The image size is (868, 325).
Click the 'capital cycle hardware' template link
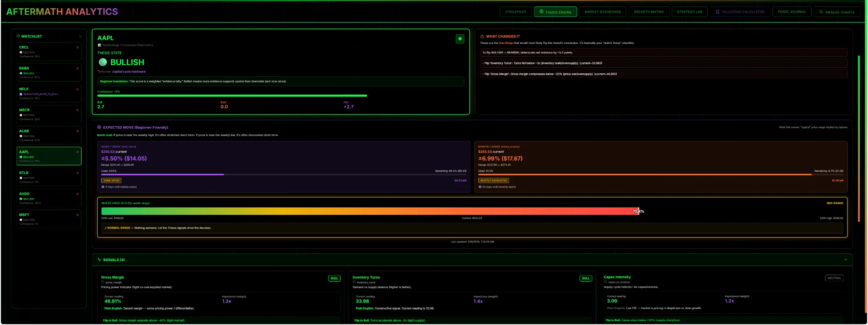(129, 72)
